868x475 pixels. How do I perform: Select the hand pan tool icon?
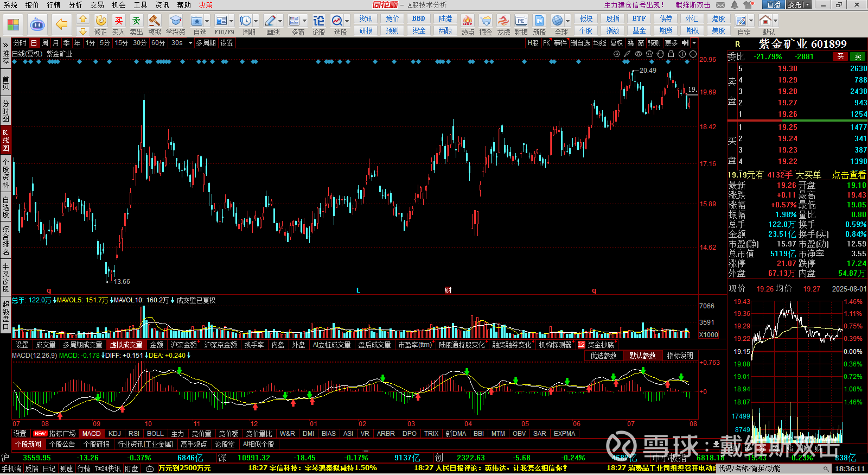660,54
